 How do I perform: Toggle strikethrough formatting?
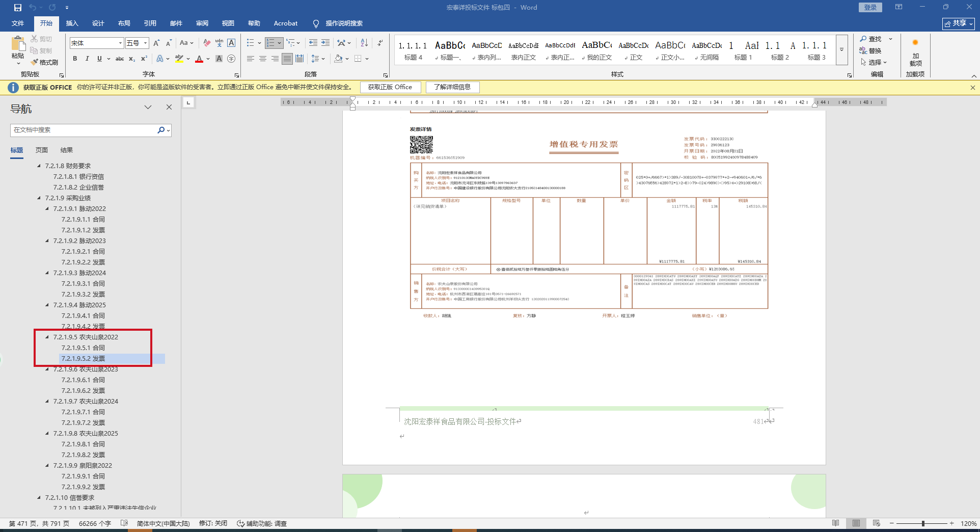[120, 59]
